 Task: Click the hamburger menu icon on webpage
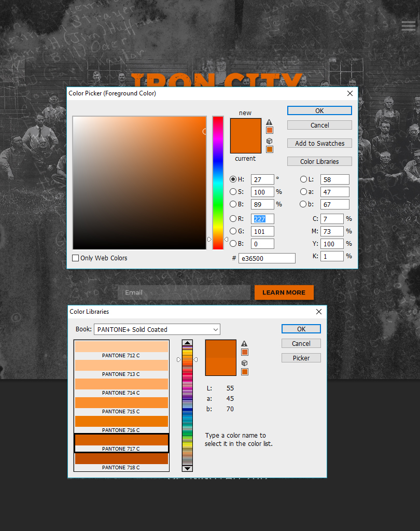point(408,26)
